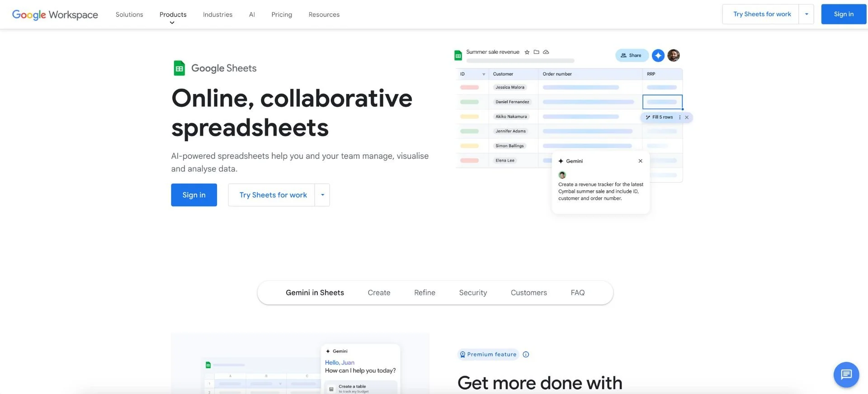The image size is (868, 394).
Task: Click the Daniel Fernandez cell
Action: tap(512, 102)
